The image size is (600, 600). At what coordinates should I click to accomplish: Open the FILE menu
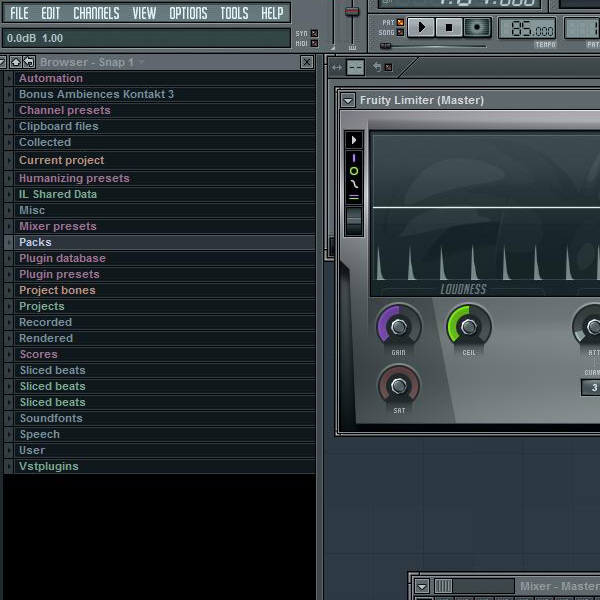[x=19, y=13]
